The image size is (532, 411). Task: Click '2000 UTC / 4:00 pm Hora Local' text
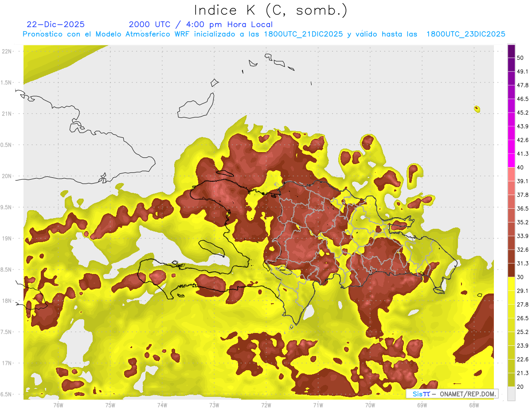coord(201,24)
